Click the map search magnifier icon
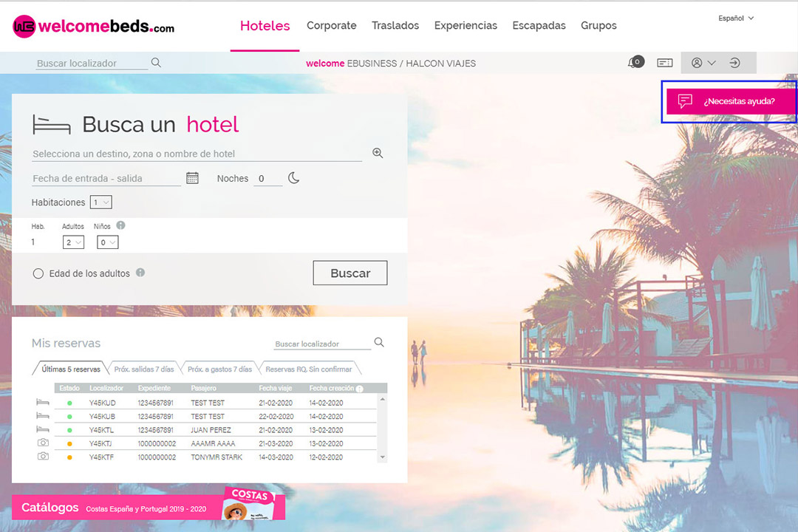This screenshot has height=532, width=798. pyautogui.click(x=378, y=154)
